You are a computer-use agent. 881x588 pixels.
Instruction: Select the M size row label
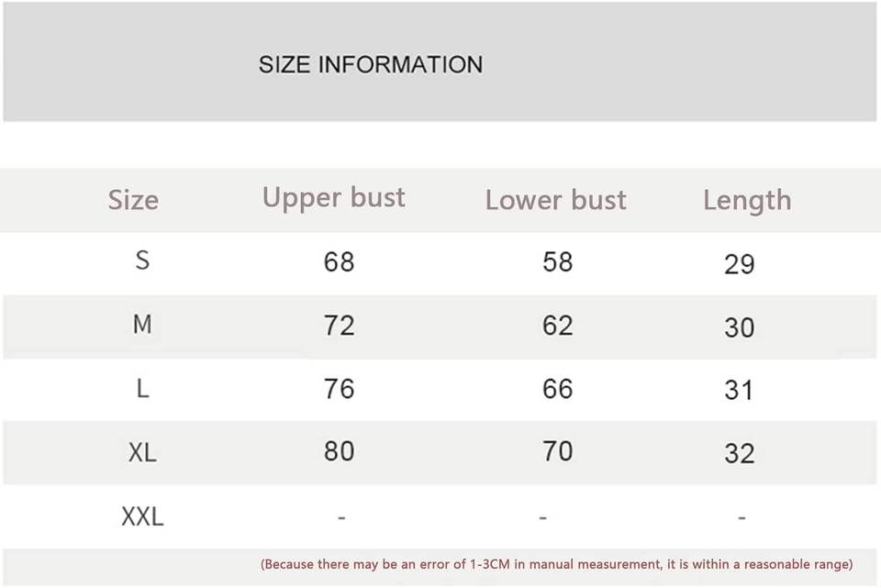142,324
